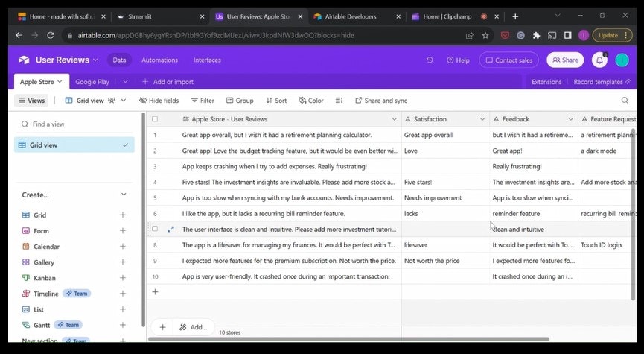Add new row with plus below row 10
Viewport: 644px width, 354px height.
point(155,292)
